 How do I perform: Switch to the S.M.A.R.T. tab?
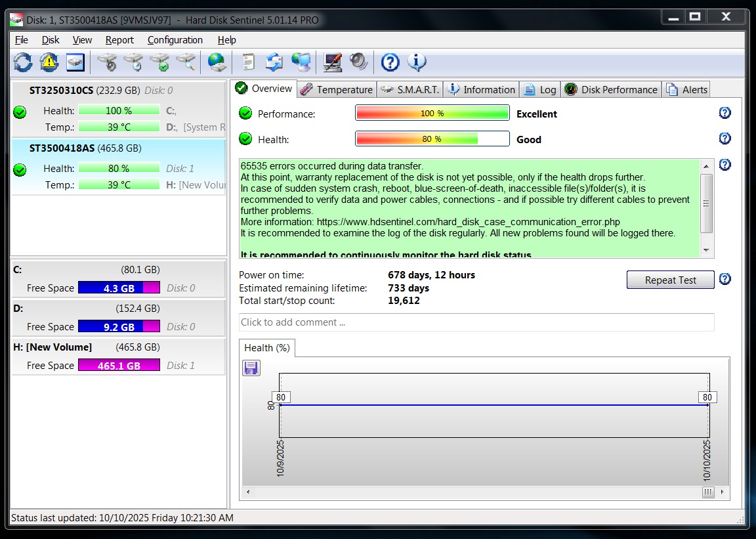(x=411, y=89)
